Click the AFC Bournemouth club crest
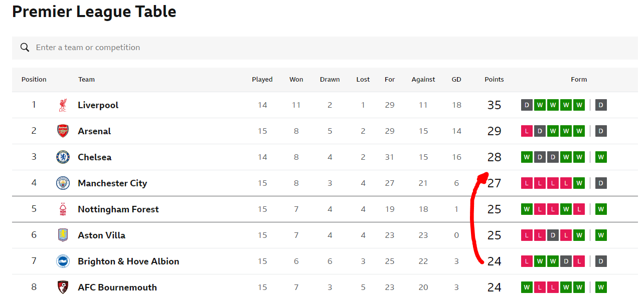 pos(63,287)
